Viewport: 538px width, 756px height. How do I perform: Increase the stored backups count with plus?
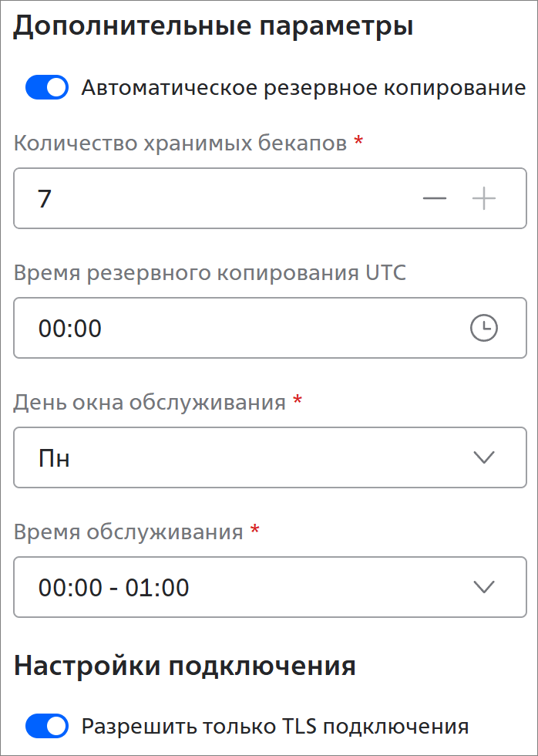pos(484,200)
